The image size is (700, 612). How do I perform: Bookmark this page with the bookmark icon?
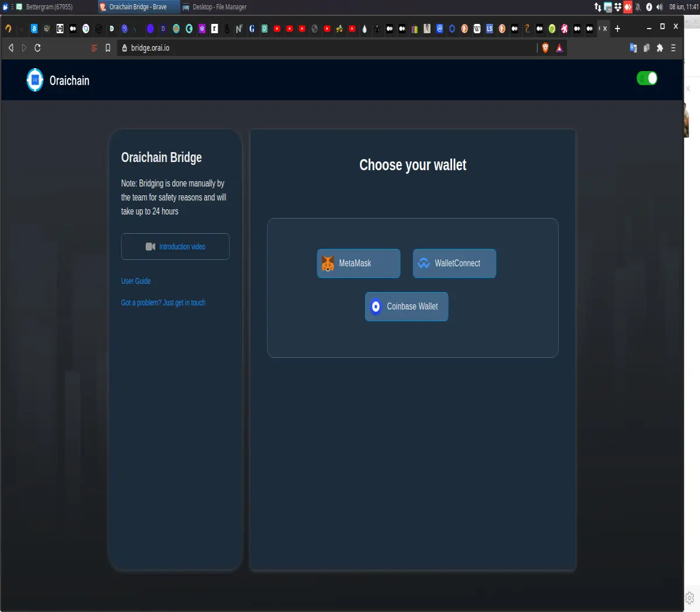[x=108, y=48]
